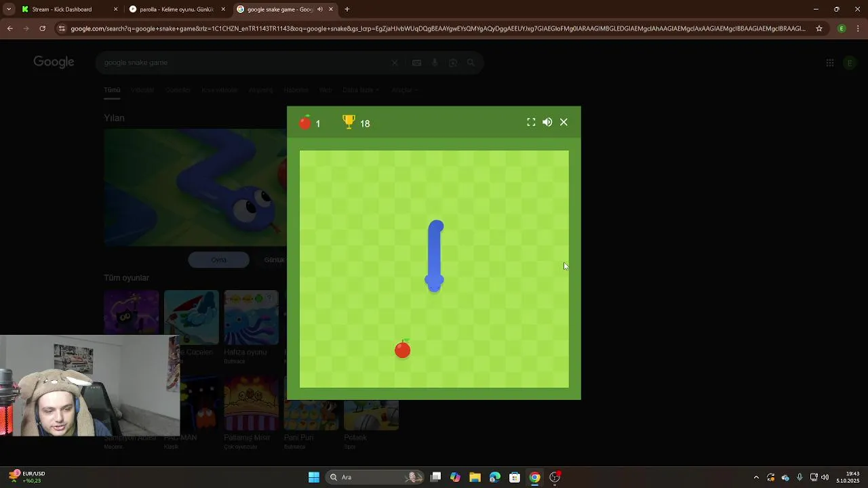Go back to previous page

pyautogui.click(x=9, y=28)
